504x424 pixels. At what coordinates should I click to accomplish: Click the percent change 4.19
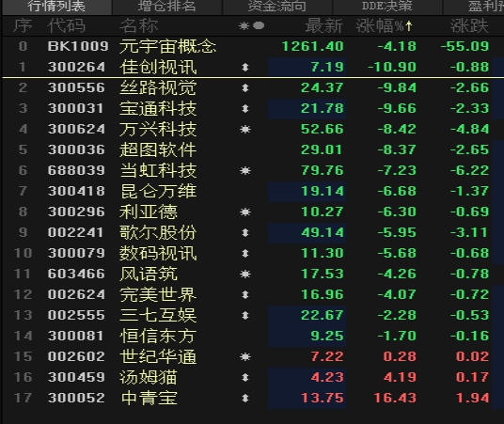[x=401, y=377]
